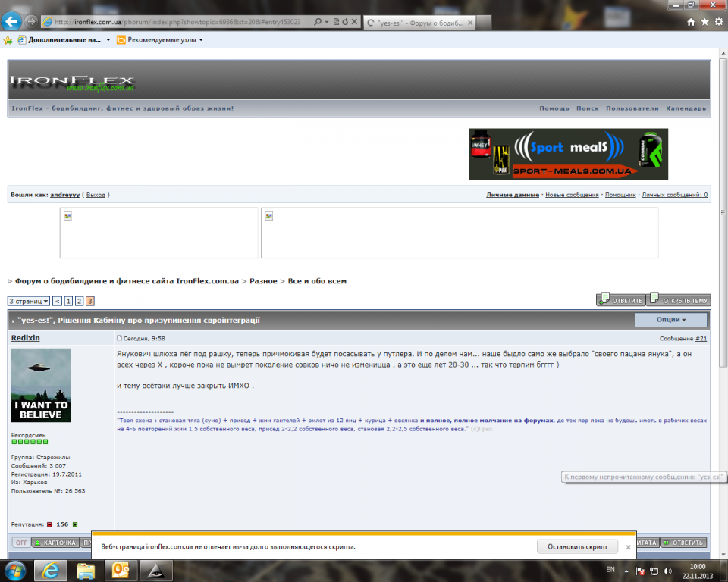The width and height of the screenshot is (728, 582).
Task: Click the IE back arrow button
Action: click(x=12, y=21)
